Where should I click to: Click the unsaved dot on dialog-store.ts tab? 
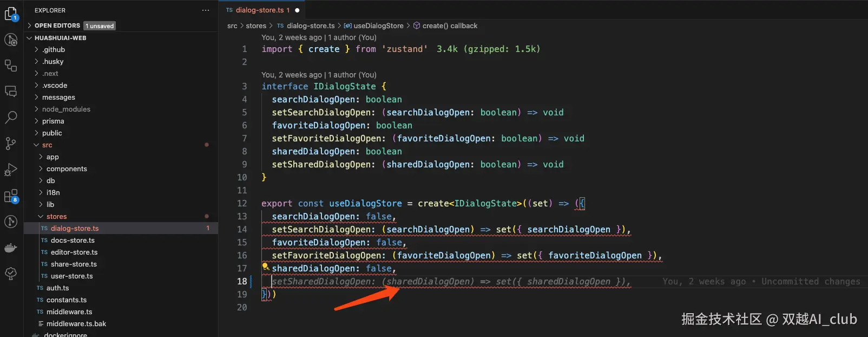[297, 10]
